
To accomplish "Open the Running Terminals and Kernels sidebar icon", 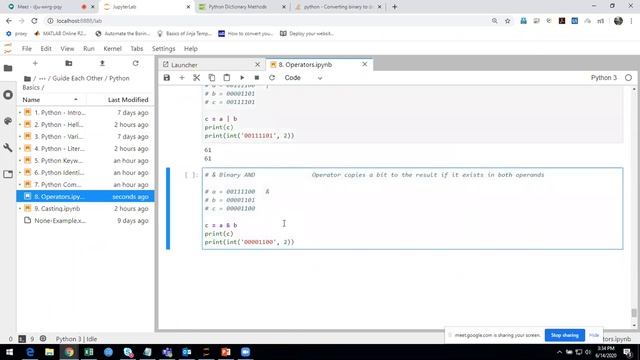I will click(8, 95).
